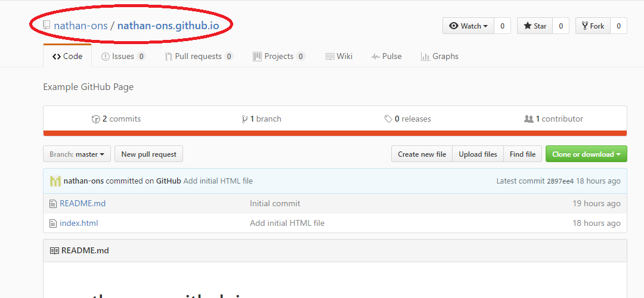Image resolution: width=644 pixels, height=298 pixels.
Task: Click the tag icon beside 0 releases
Action: [388, 119]
